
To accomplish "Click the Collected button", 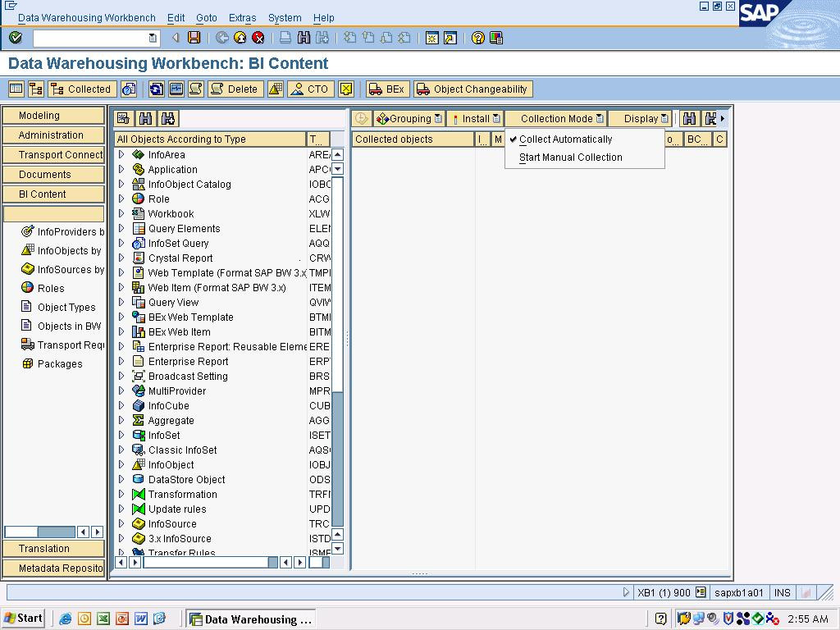I will 81,89.
